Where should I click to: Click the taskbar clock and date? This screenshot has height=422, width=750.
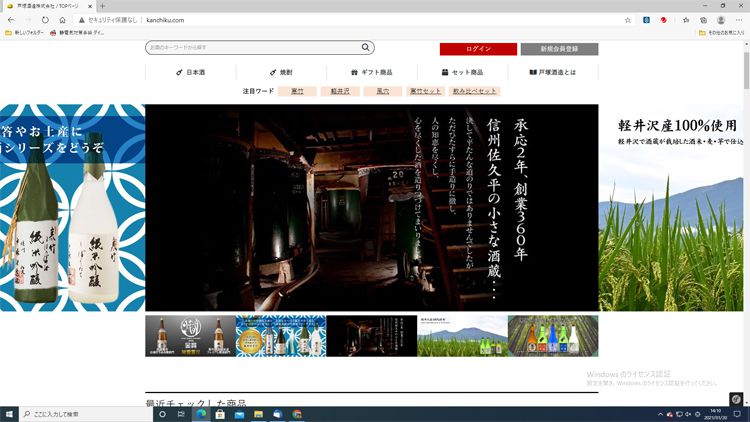(x=716, y=414)
